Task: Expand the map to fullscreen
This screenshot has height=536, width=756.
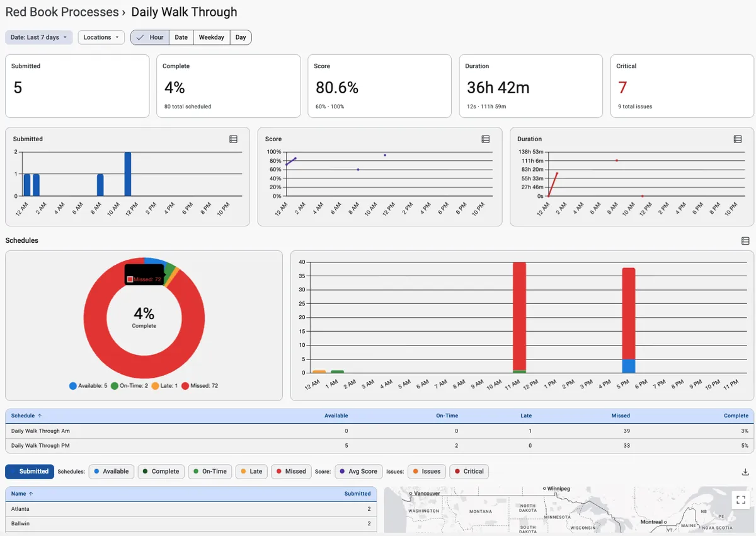Action: [x=740, y=500]
